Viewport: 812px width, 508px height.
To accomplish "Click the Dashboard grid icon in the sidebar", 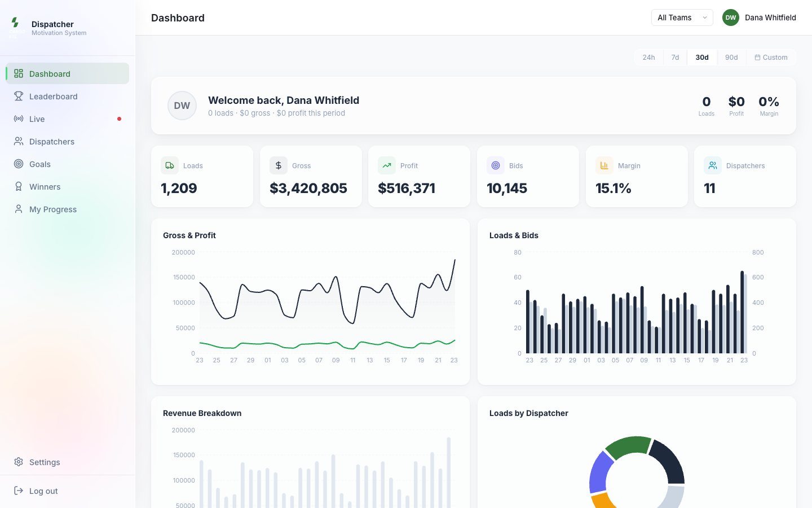I will pyautogui.click(x=19, y=73).
